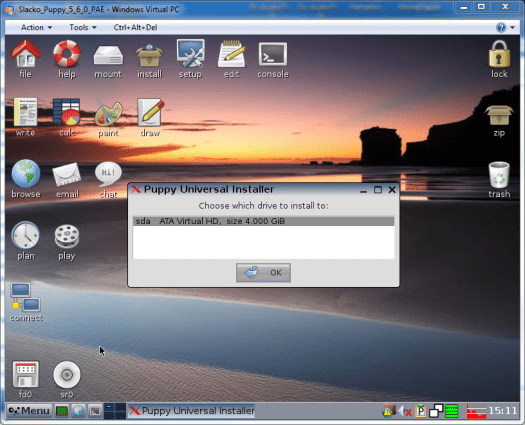Viewport: 525px width, 425px height.
Task: Click OK in Puppy Universal Installer
Action: (263, 273)
